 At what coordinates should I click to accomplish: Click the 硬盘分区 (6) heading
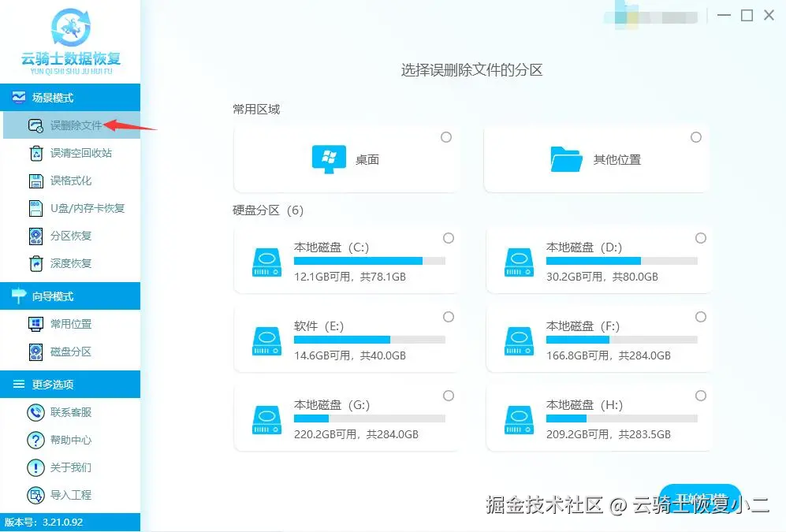click(x=268, y=210)
